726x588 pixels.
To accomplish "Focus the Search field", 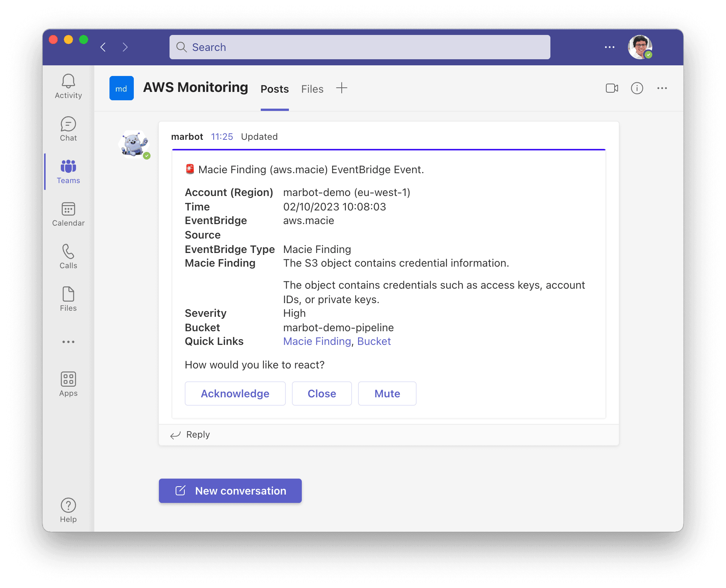I will [x=360, y=47].
